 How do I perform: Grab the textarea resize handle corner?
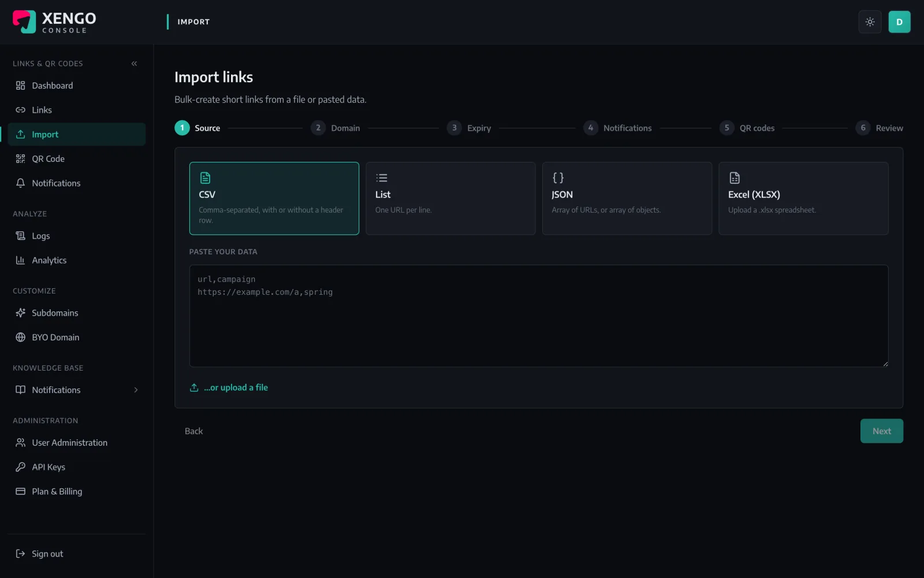pyautogui.click(x=885, y=364)
